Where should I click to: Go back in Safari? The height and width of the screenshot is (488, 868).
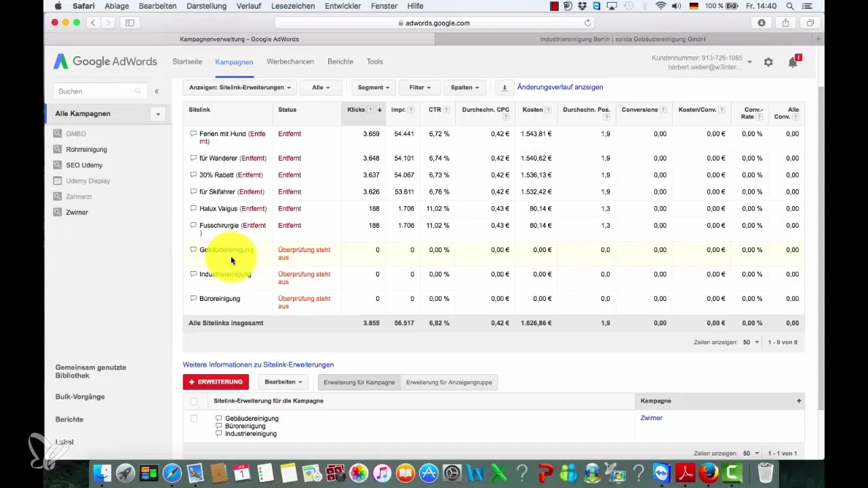[x=94, y=23]
